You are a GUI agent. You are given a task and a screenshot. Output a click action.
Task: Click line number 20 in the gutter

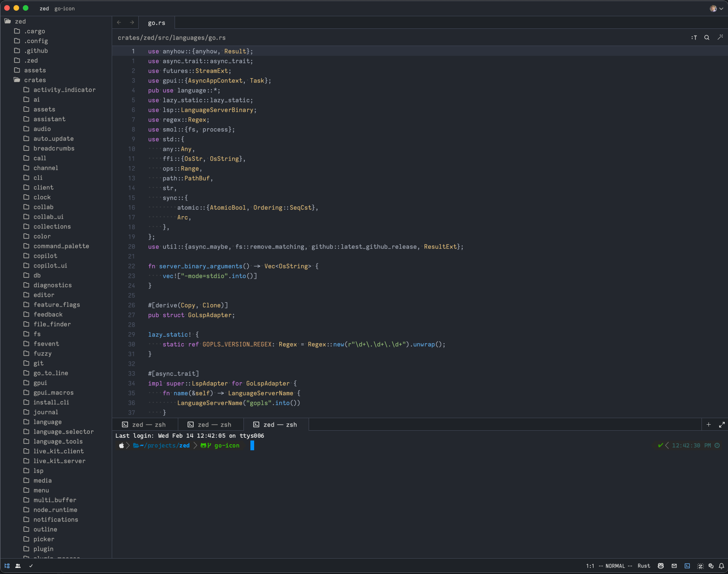coord(131,247)
